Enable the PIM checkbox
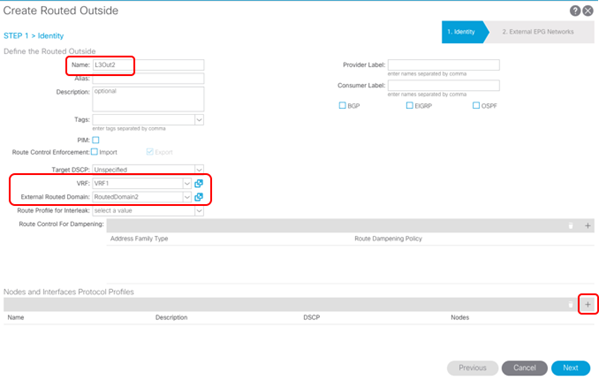599x380 pixels. (x=96, y=140)
